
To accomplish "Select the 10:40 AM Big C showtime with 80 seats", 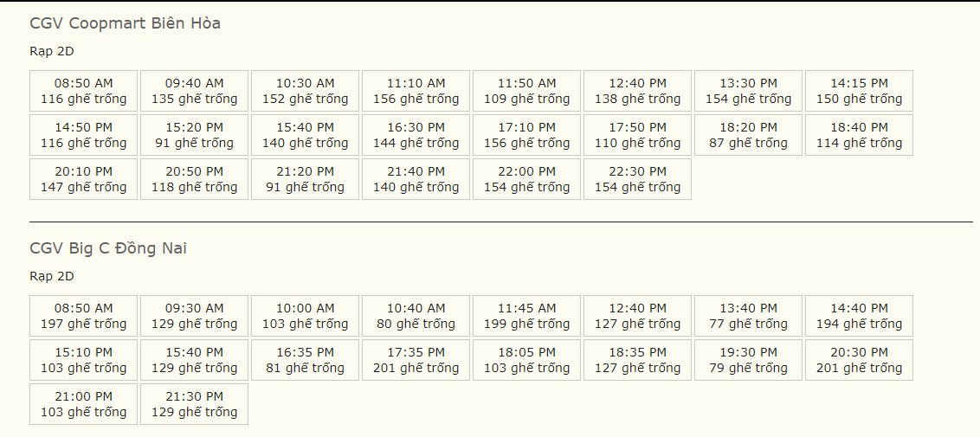I will point(416,316).
